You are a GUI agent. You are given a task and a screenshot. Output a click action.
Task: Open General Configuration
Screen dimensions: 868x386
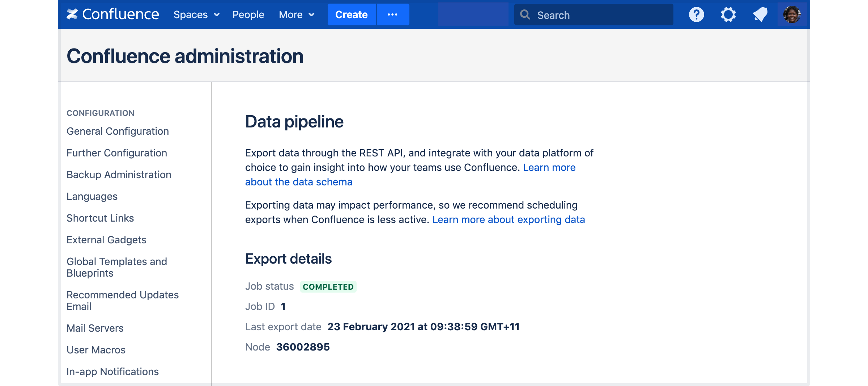(x=118, y=131)
